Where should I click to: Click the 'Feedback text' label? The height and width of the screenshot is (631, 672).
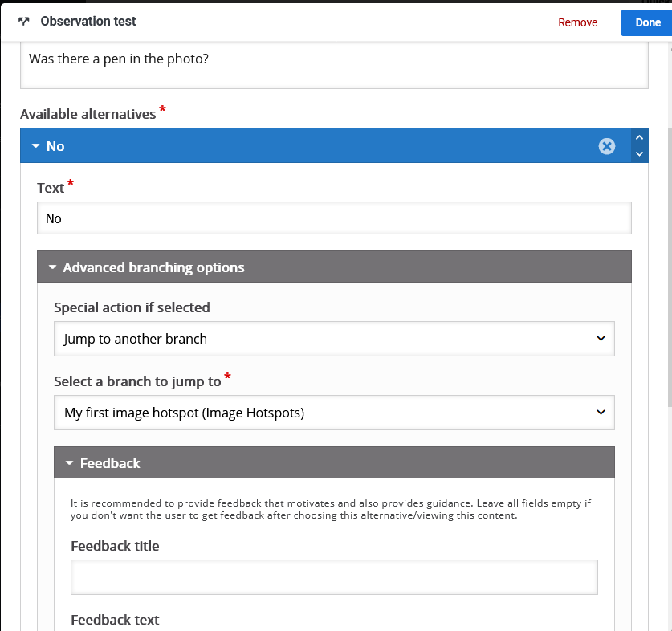tap(115, 620)
